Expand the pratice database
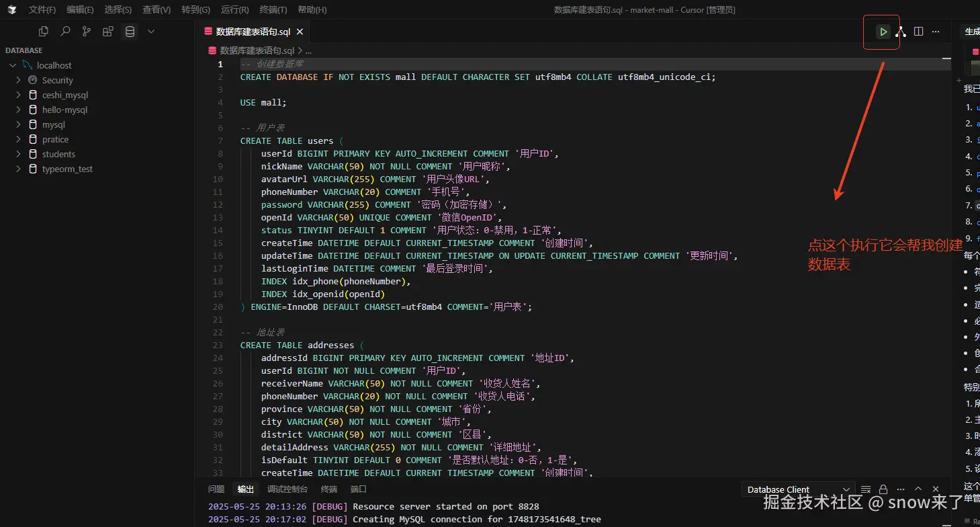 pos(19,139)
